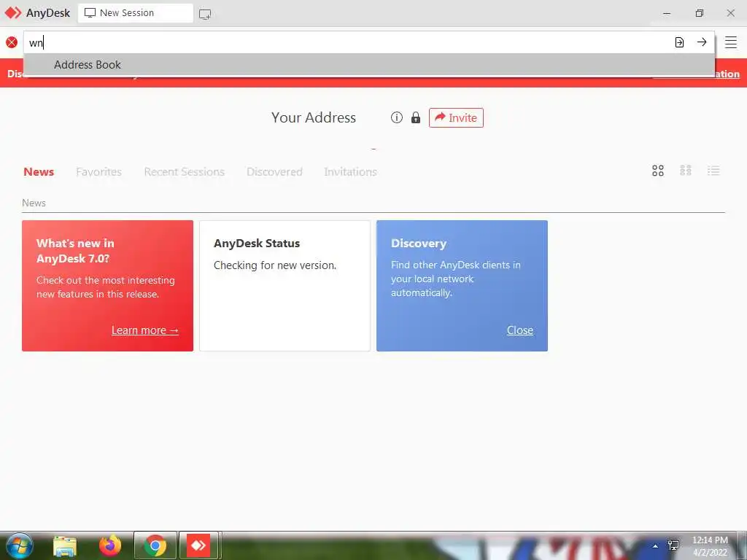747x560 pixels.
Task: Select the list view icon
Action: pyautogui.click(x=713, y=171)
